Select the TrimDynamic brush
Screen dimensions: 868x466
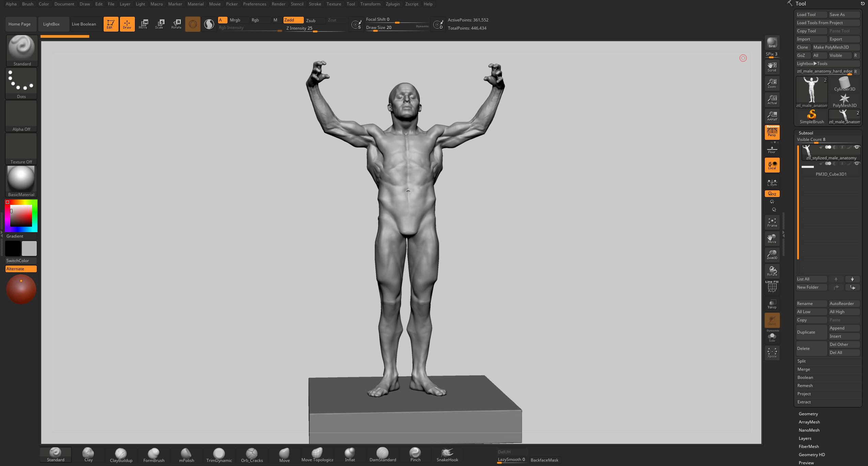tap(219, 455)
